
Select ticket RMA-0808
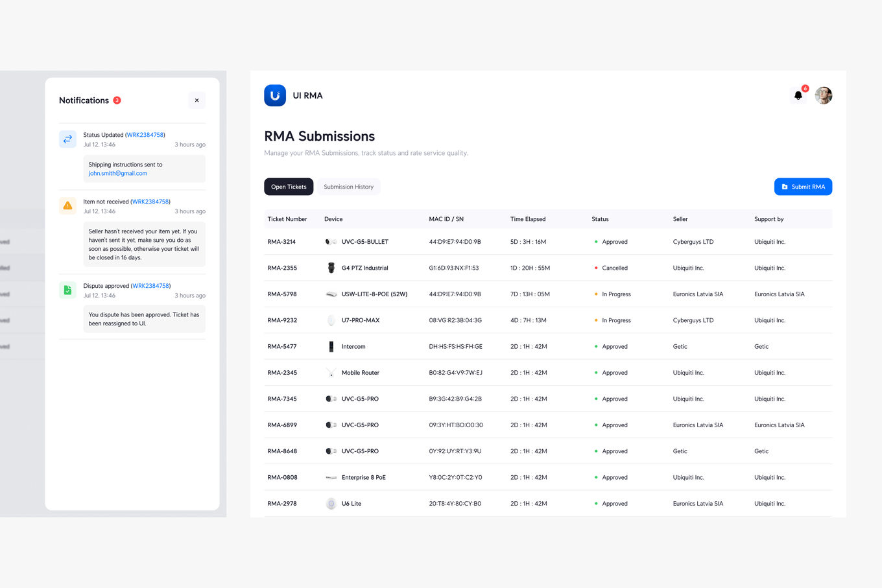tap(282, 478)
